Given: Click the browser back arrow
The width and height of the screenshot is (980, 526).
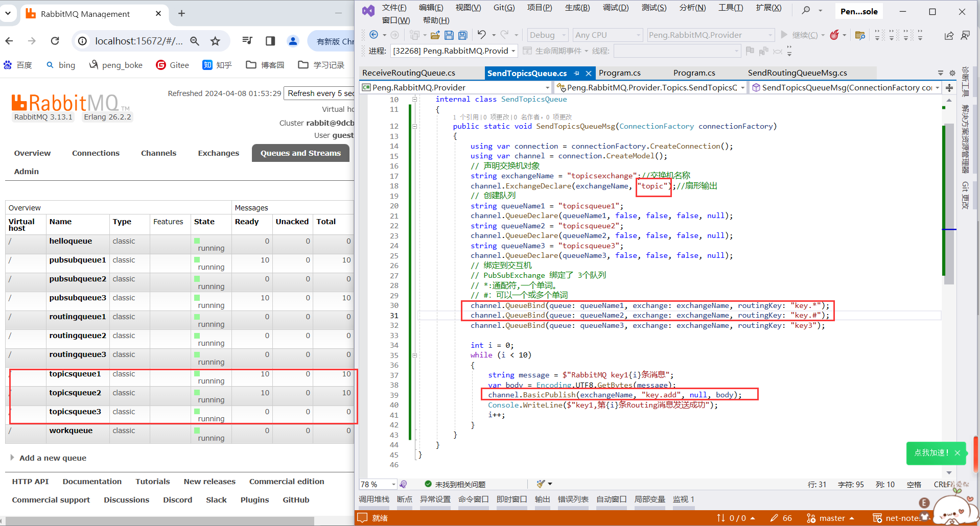Looking at the screenshot, I should tap(9, 41).
